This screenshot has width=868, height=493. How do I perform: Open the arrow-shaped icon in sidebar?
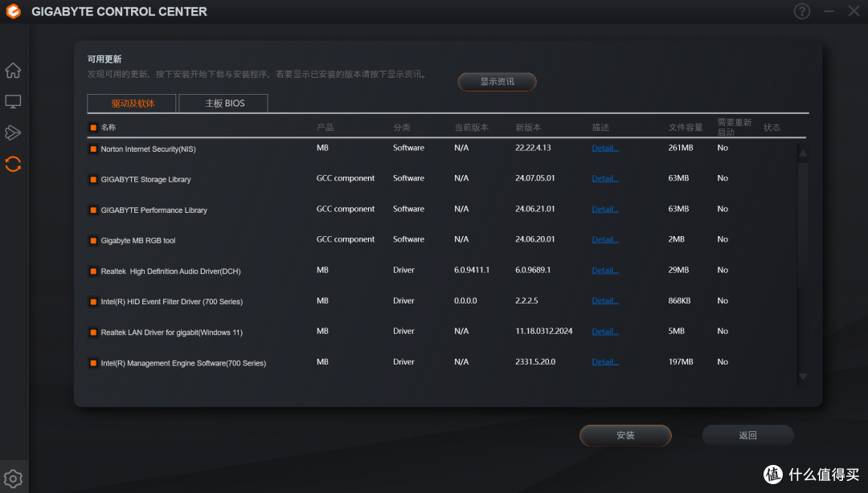click(x=14, y=132)
